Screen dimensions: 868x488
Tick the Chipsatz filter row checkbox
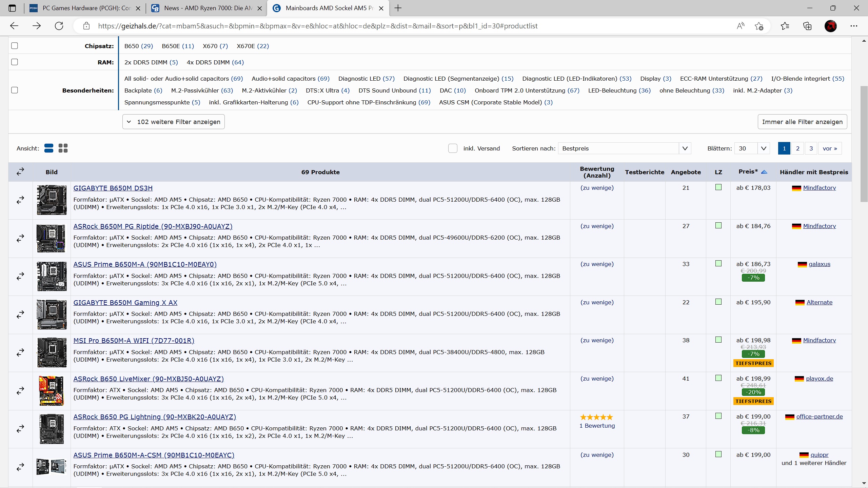click(15, 46)
